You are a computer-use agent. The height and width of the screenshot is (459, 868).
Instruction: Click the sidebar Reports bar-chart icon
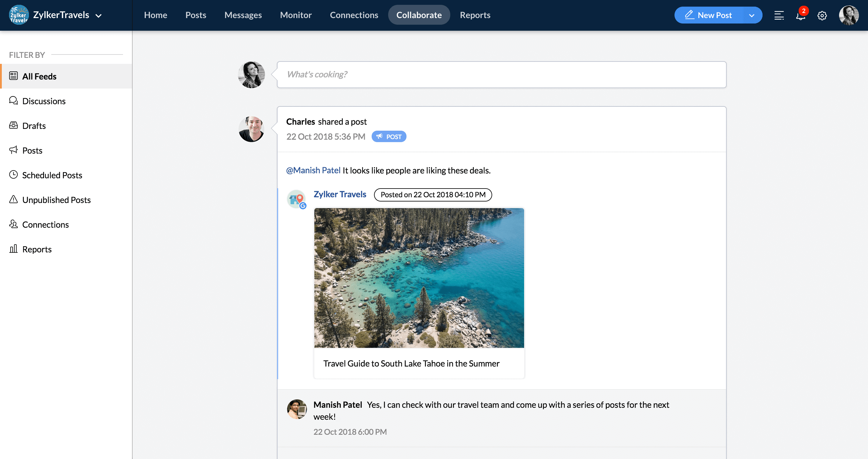(14, 249)
